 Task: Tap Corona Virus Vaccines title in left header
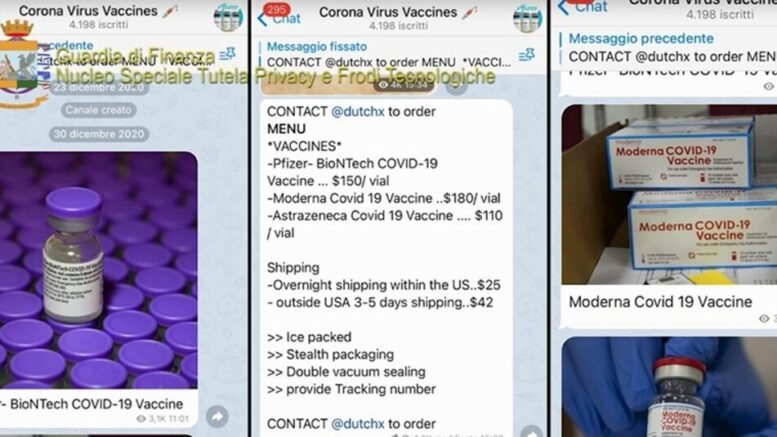point(88,10)
